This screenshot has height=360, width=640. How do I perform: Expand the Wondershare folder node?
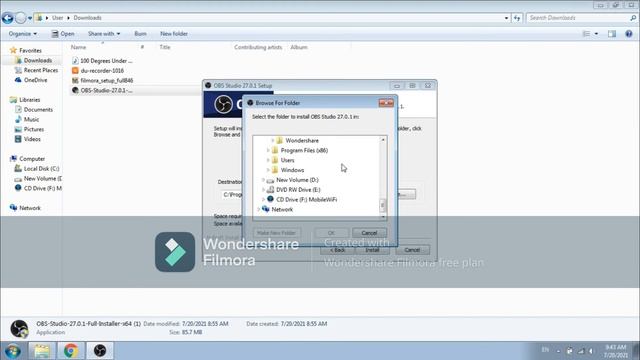[273, 140]
